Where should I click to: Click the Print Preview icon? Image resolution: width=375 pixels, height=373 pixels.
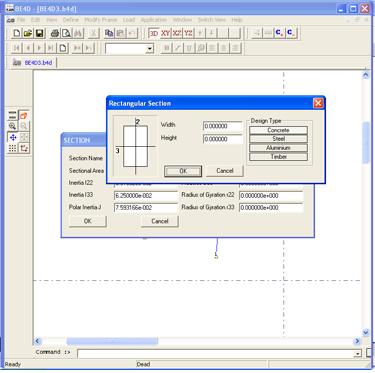pos(66,33)
